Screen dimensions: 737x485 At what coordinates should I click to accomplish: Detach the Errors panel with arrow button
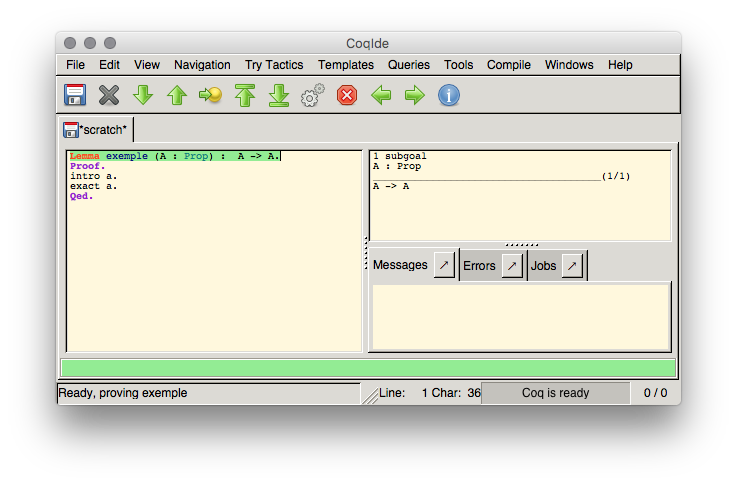[x=512, y=266]
